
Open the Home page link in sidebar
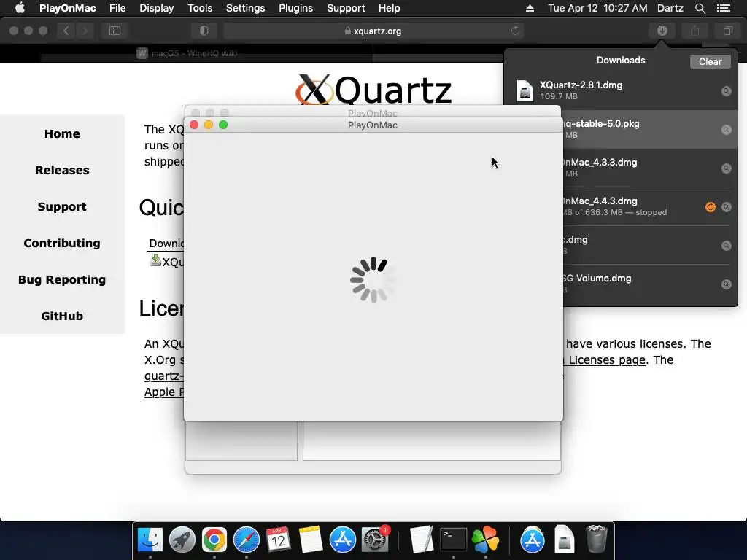coord(62,134)
